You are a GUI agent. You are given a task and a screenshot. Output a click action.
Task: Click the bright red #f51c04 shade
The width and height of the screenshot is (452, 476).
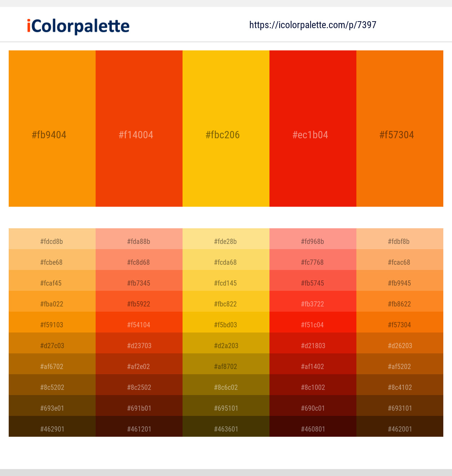313,325
